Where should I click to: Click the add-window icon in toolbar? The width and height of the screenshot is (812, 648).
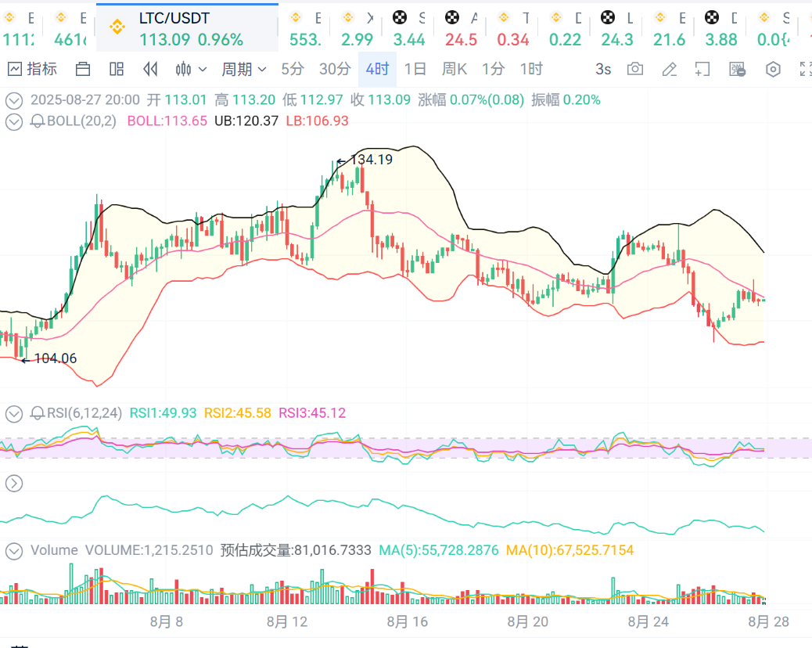click(x=702, y=69)
